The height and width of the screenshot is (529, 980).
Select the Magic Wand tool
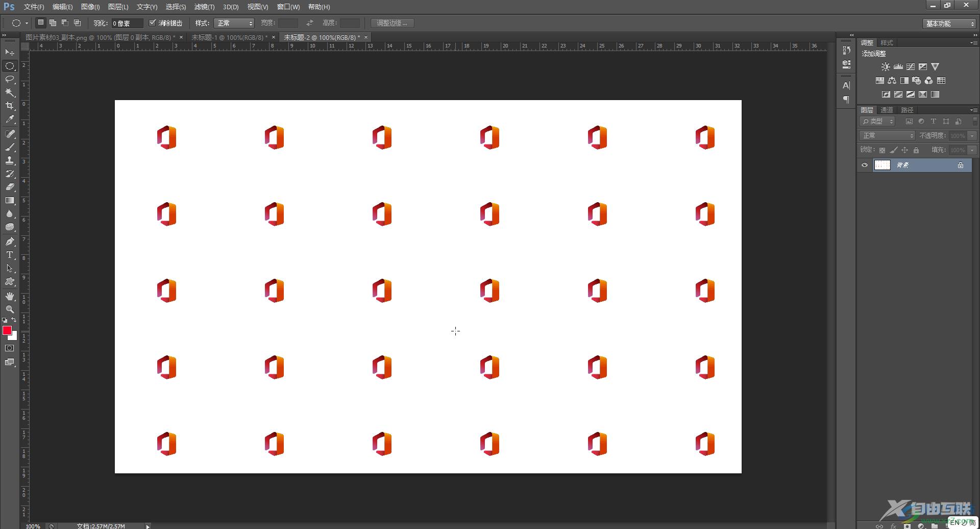(10, 92)
